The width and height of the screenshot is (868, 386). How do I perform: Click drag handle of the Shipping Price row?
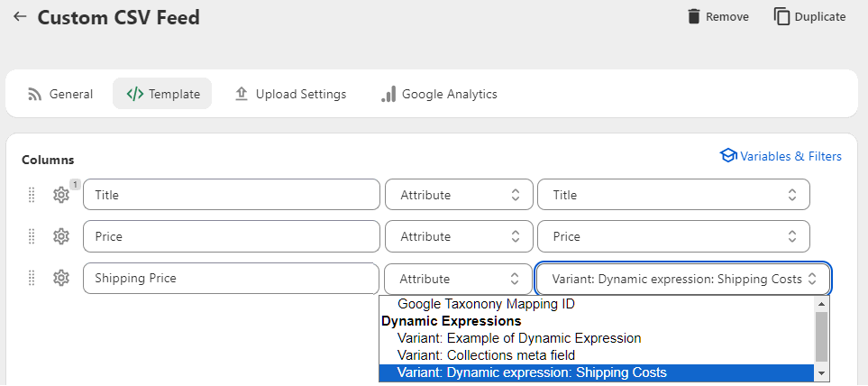32,278
